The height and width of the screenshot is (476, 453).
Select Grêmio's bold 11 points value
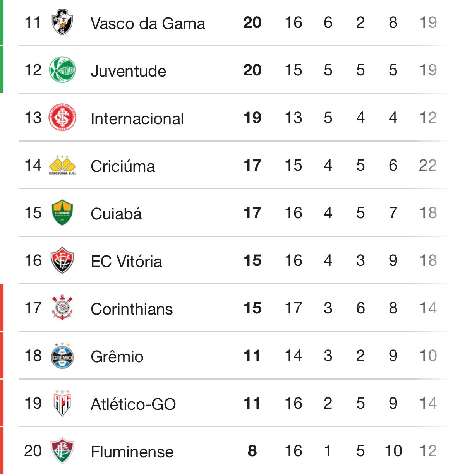252,356
